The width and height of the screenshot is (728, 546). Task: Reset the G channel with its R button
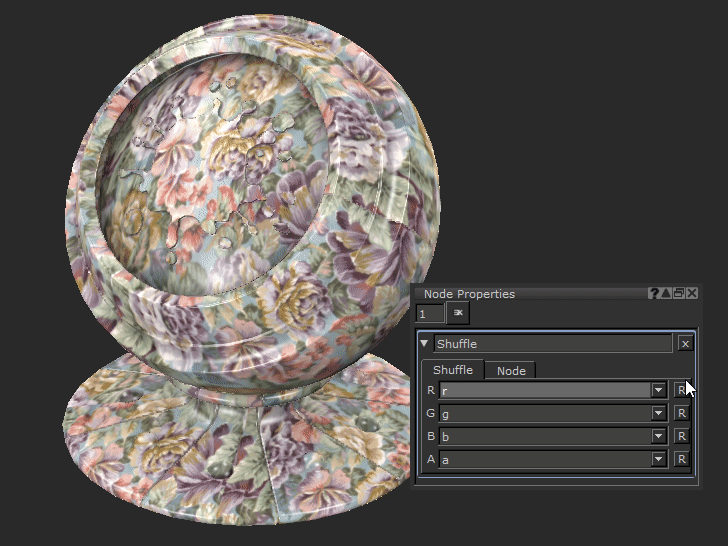[x=681, y=413]
